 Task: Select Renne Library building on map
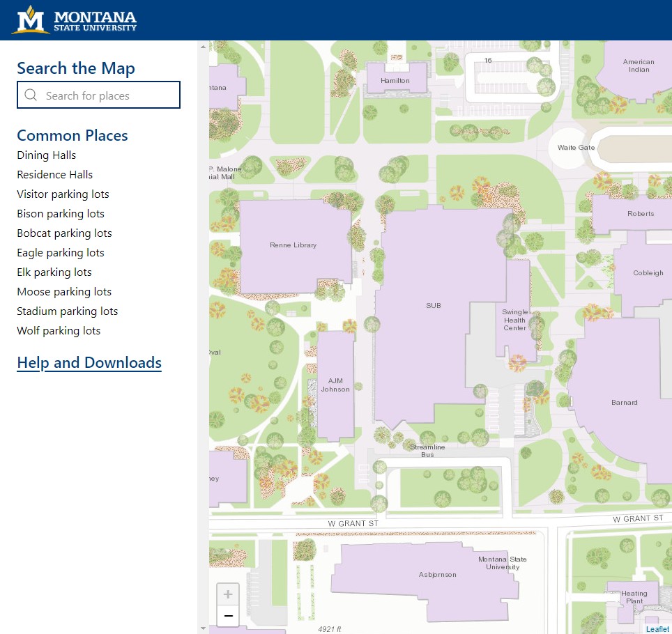[295, 247]
